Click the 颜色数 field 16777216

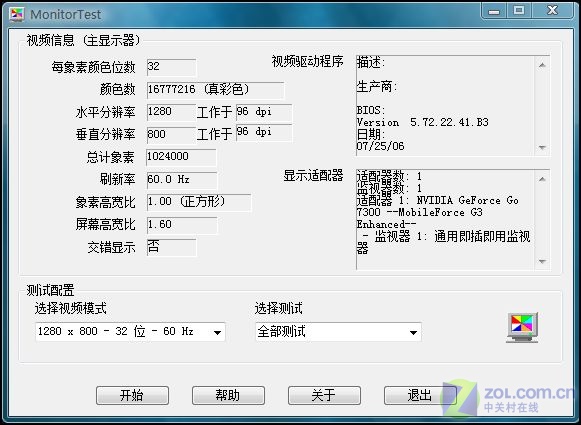click(215, 90)
